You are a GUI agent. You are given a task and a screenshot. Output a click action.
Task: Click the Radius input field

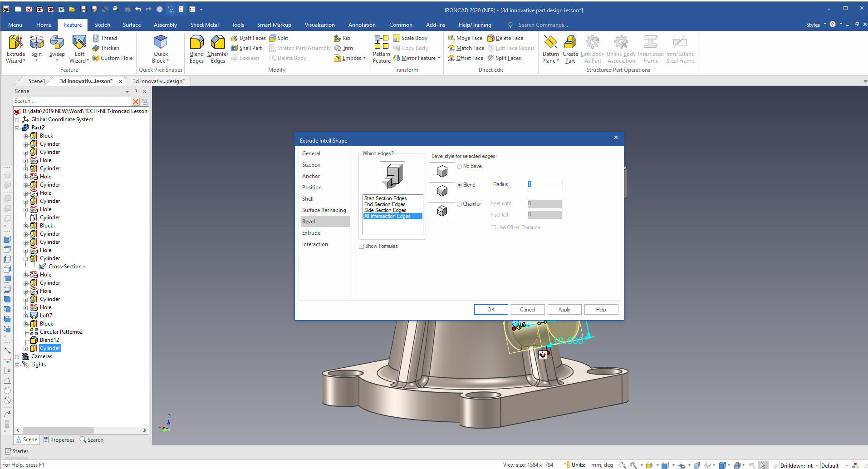point(544,185)
